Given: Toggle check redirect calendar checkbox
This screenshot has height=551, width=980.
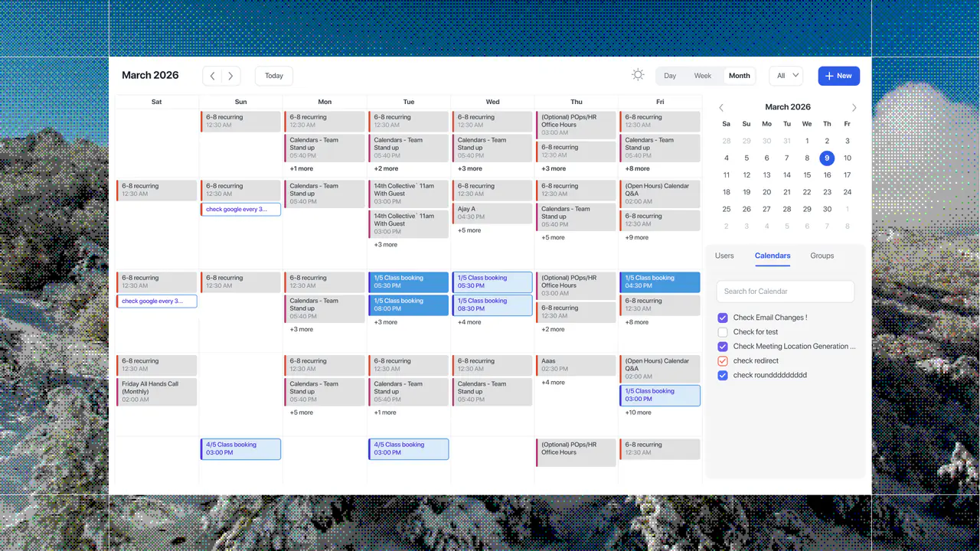Looking at the screenshot, I should click(x=723, y=361).
